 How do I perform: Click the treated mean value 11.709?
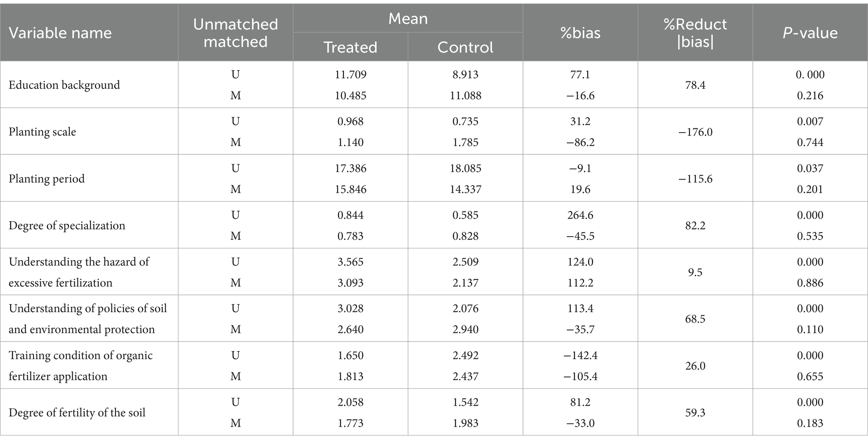350,75
